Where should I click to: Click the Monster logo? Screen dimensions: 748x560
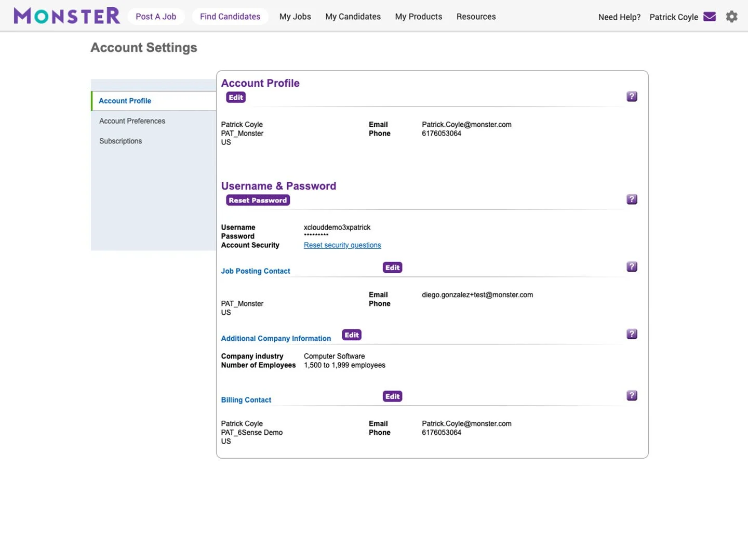(x=66, y=16)
